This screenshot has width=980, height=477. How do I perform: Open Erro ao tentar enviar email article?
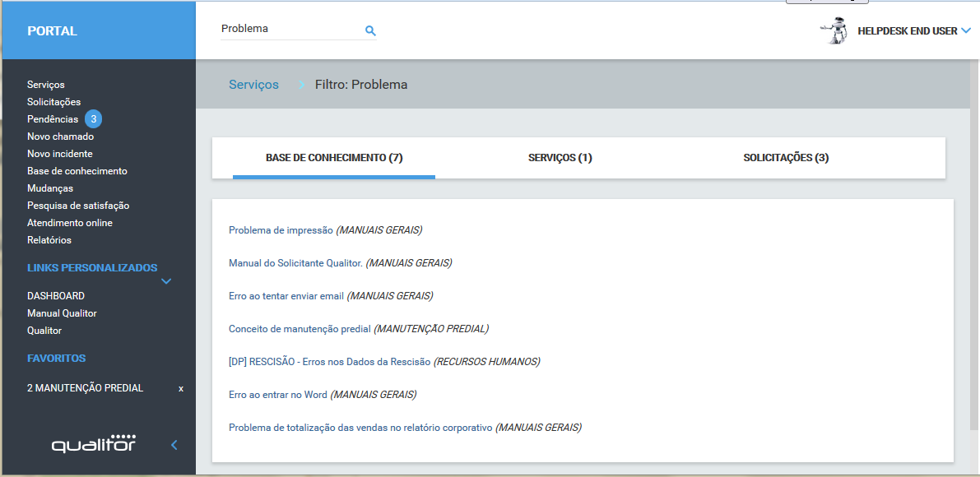click(286, 296)
